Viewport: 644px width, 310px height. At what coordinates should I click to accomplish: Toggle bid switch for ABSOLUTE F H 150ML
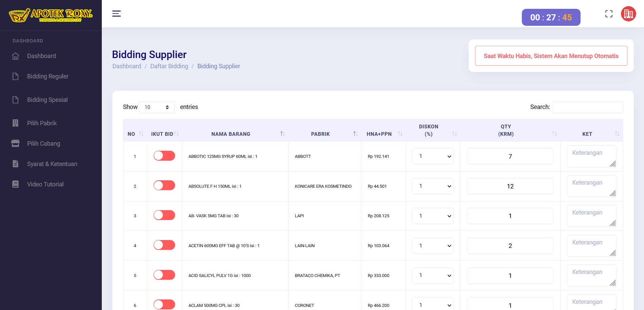[164, 185]
